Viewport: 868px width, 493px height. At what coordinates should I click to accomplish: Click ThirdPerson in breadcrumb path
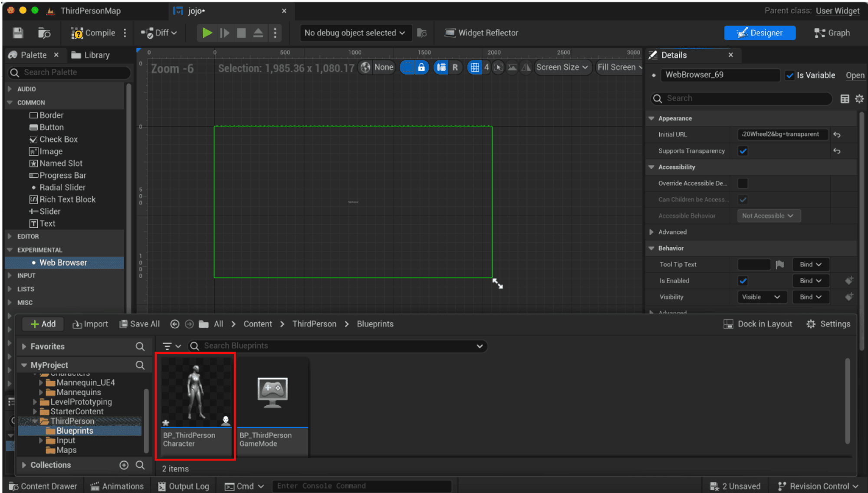point(314,324)
